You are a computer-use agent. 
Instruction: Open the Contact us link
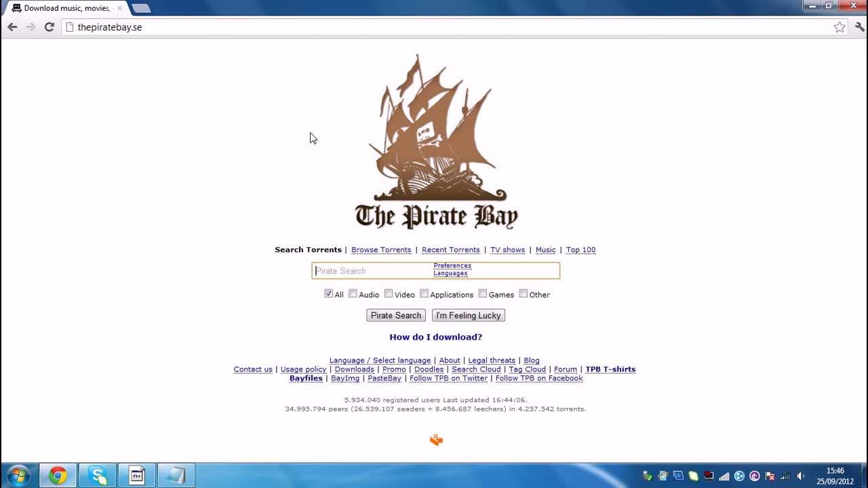click(253, 369)
